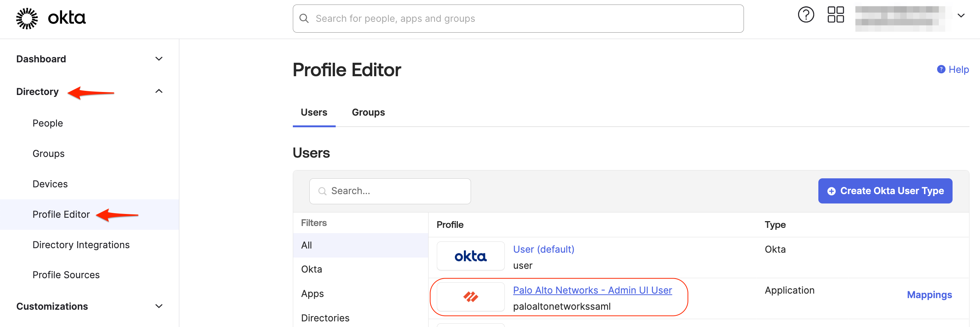This screenshot has height=327, width=980.
Task: Expand the Customizations section
Action: [159, 306]
